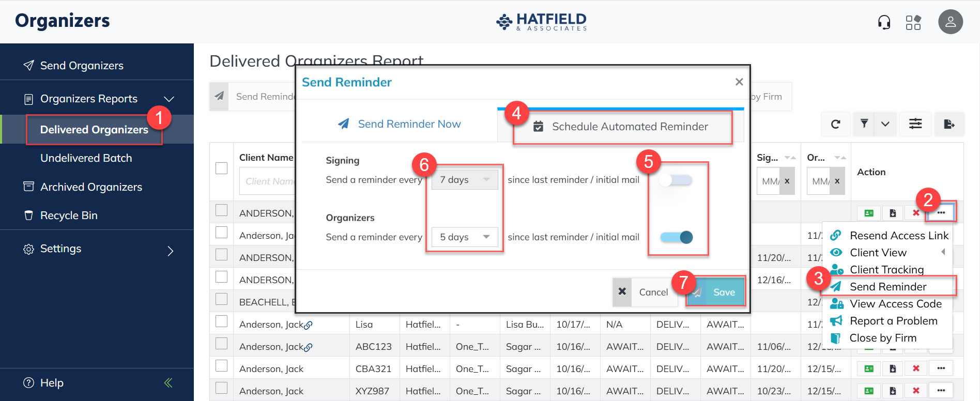Open the user profile avatar
This screenshot has width=980, height=401.
(951, 22)
